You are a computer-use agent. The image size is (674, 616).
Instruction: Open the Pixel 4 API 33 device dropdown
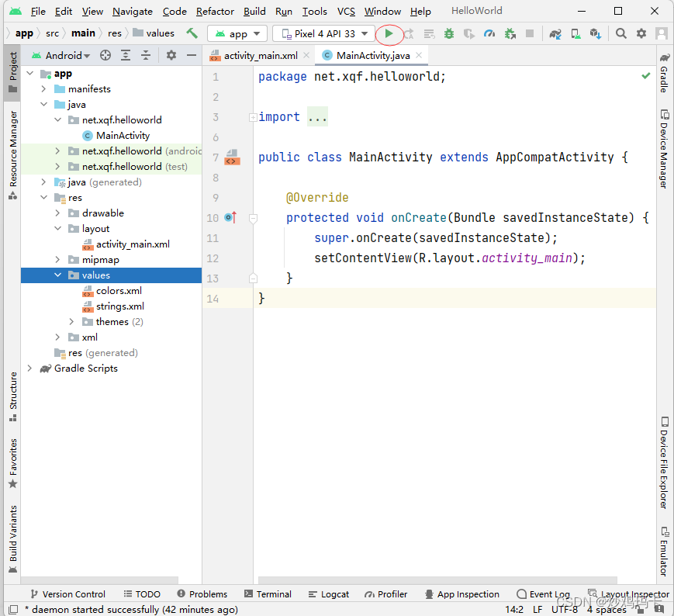[324, 33]
